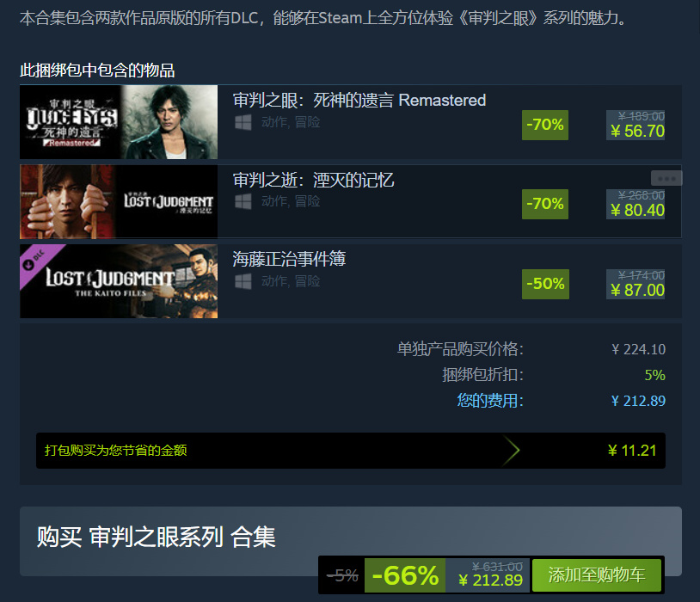Open The Kaito Files cover thumbnail
The width and height of the screenshot is (700, 602).
click(119, 281)
